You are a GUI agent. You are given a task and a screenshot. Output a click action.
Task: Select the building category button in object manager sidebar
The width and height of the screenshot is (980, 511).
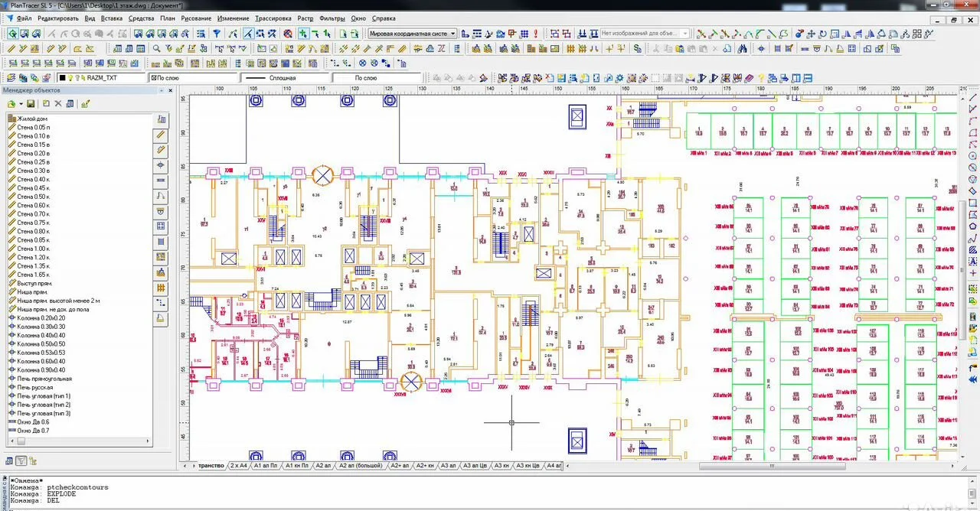click(x=161, y=119)
